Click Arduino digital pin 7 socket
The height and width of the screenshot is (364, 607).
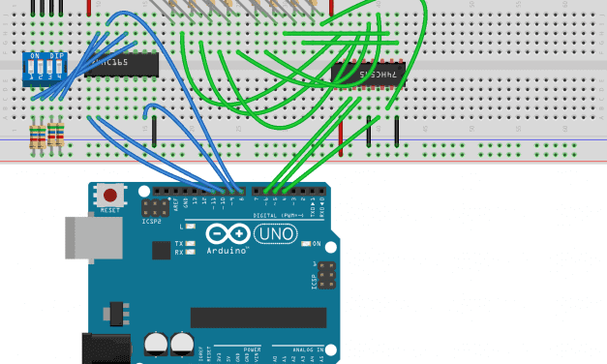pos(256,192)
